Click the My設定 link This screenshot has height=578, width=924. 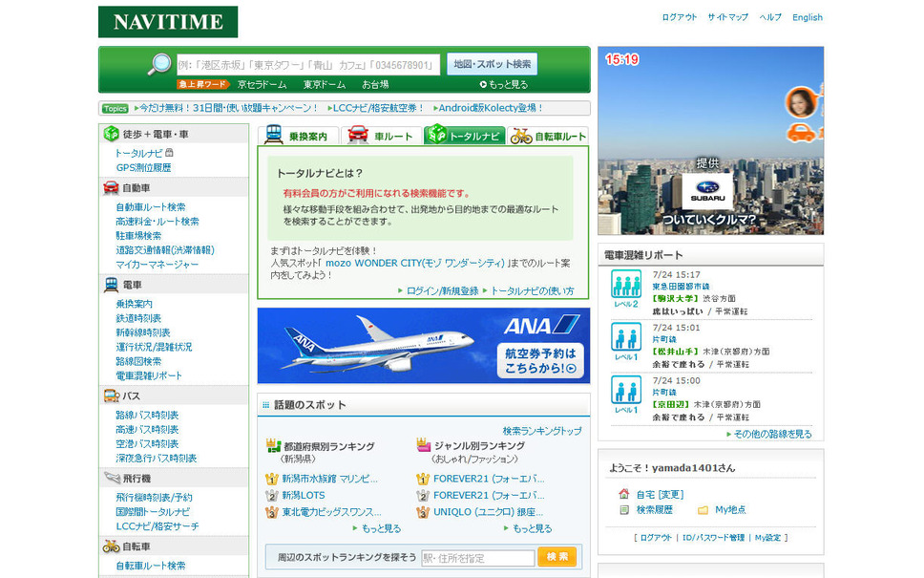point(767,538)
